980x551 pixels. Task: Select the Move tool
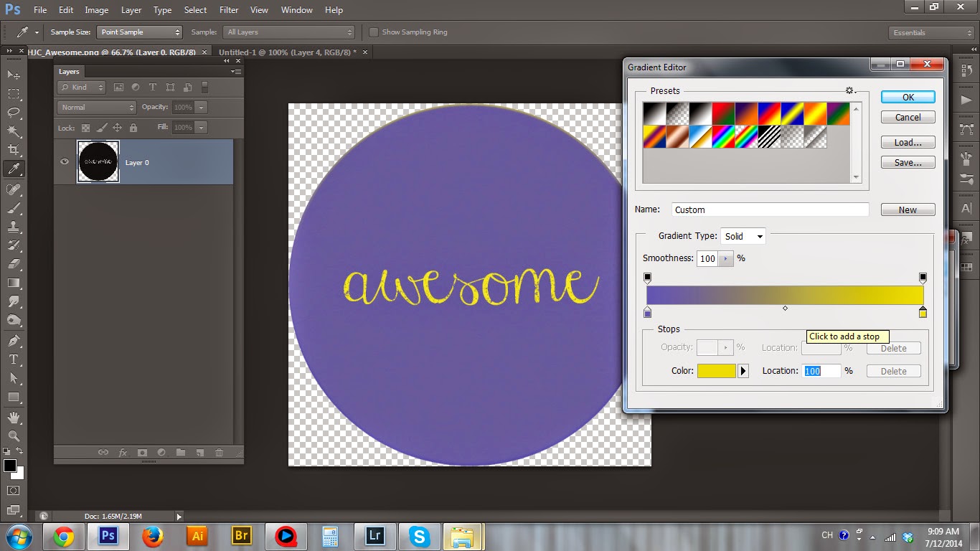coord(14,75)
